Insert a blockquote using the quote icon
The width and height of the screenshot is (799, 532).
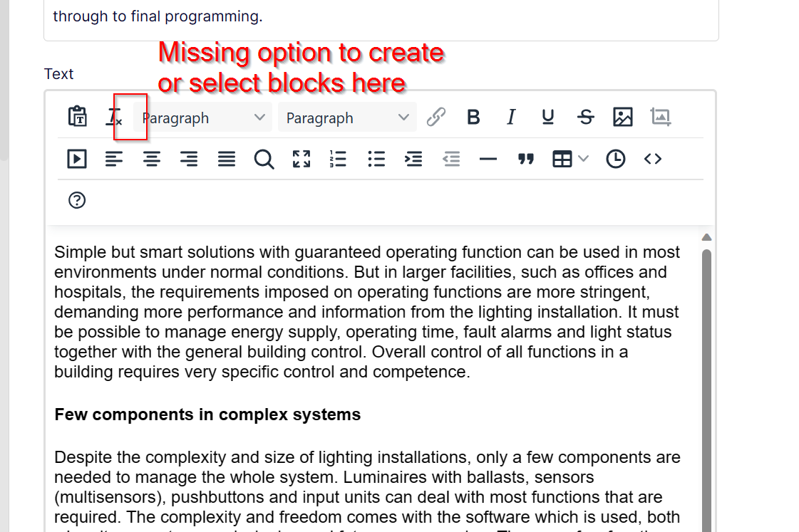(x=526, y=159)
